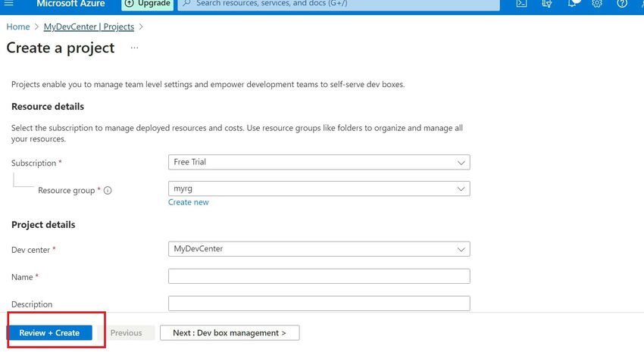Expand the Subscription dropdown

coord(319,162)
